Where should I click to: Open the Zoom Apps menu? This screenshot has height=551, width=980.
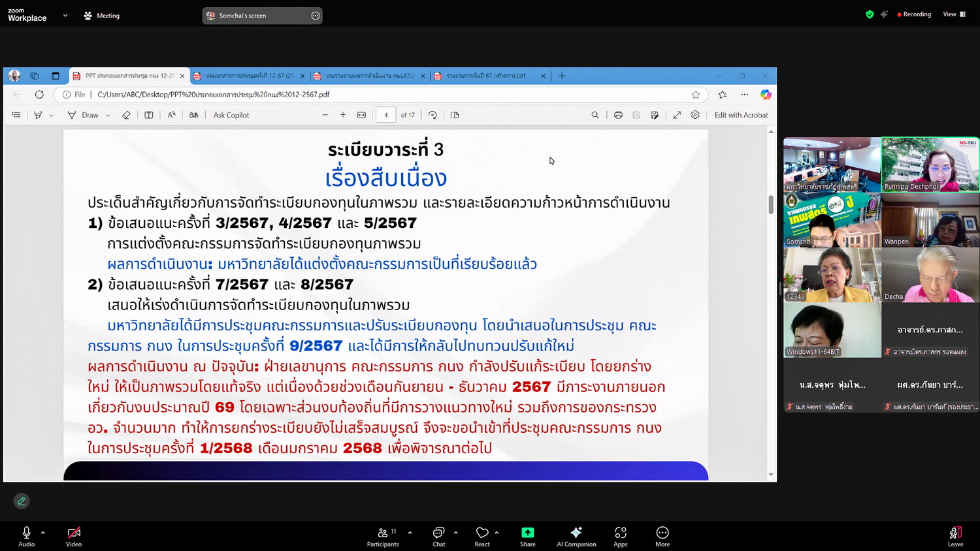tap(621, 536)
